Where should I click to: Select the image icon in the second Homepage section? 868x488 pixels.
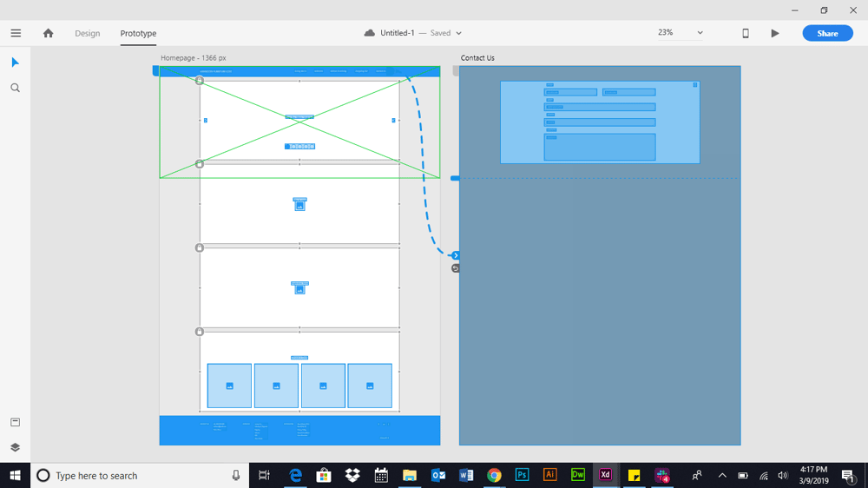pyautogui.click(x=299, y=206)
